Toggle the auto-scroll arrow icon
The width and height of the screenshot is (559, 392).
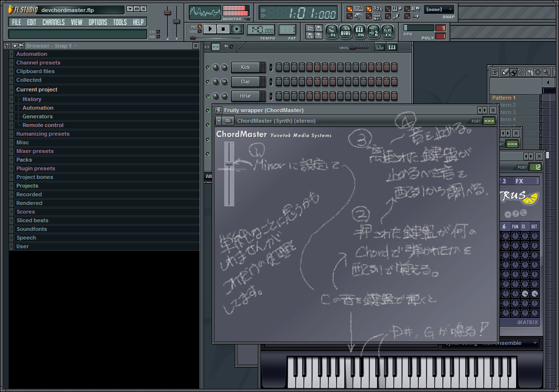pos(416,16)
